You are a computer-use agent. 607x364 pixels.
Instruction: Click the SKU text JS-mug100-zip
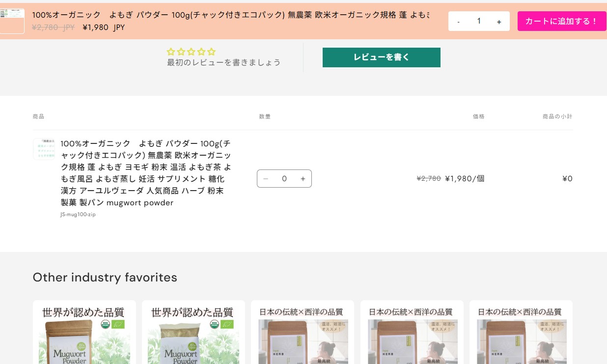78,214
